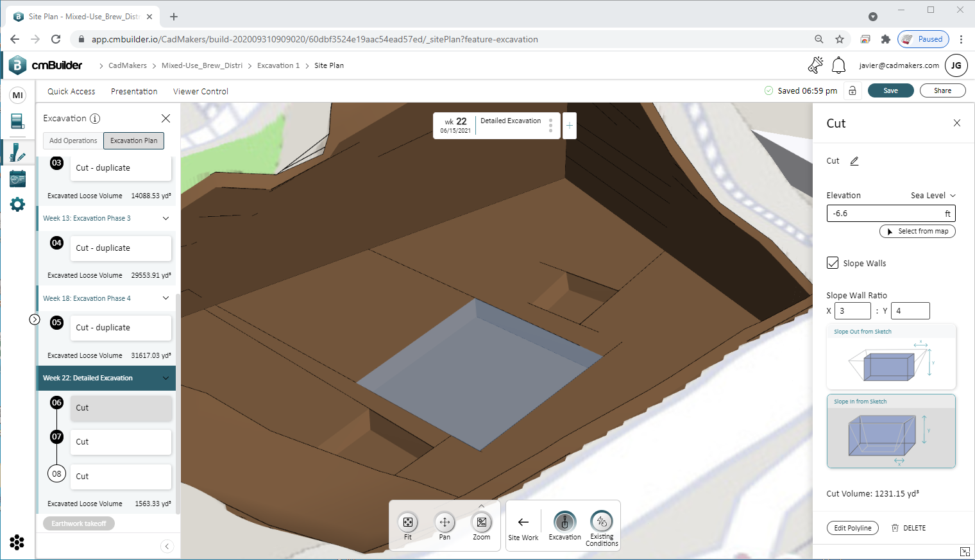This screenshot has height=560, width=975.
Task: Select step 06 Cut item
Action: tap(121, 408)
